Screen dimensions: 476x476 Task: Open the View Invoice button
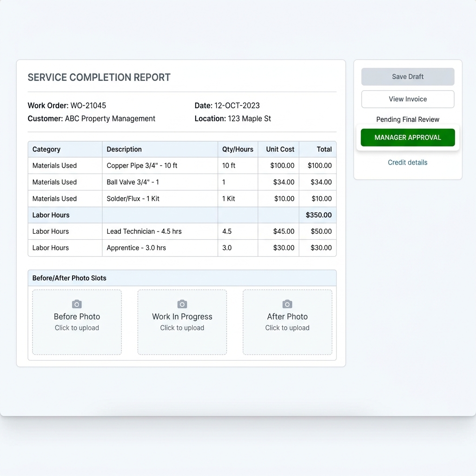click(408, 99)
